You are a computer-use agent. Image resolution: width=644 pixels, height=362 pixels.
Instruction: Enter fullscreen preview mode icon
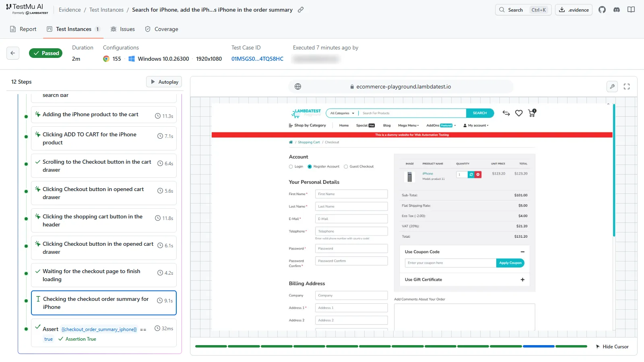(x=627, y=86)
